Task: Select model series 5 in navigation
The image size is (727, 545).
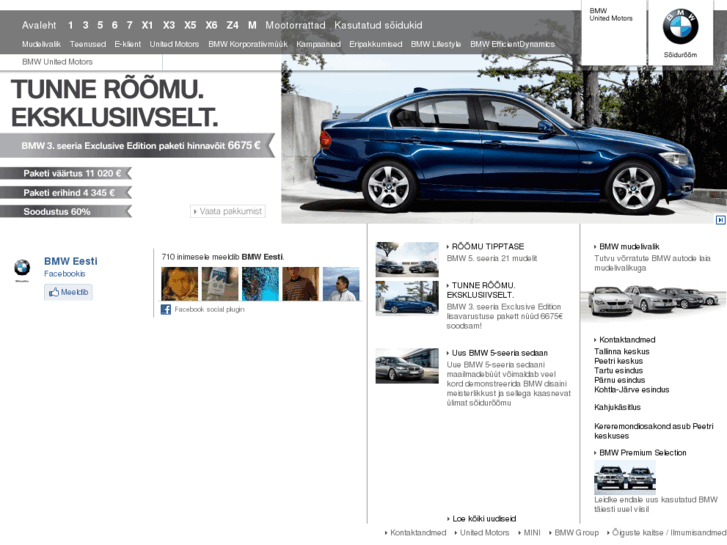Action: (100, 25)
